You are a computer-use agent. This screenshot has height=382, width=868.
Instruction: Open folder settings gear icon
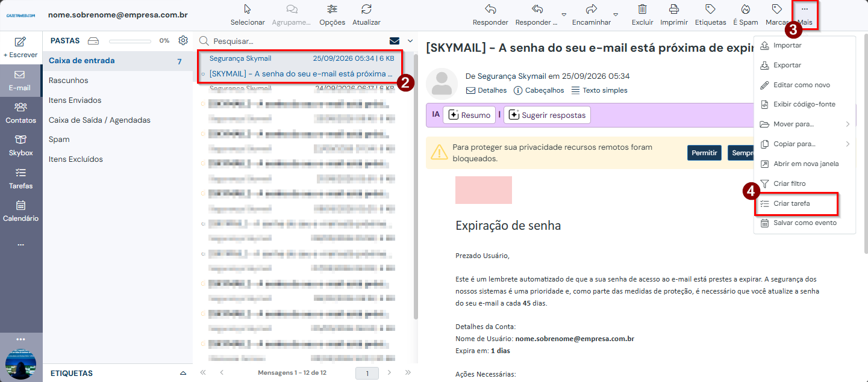(x=183, y=40)
